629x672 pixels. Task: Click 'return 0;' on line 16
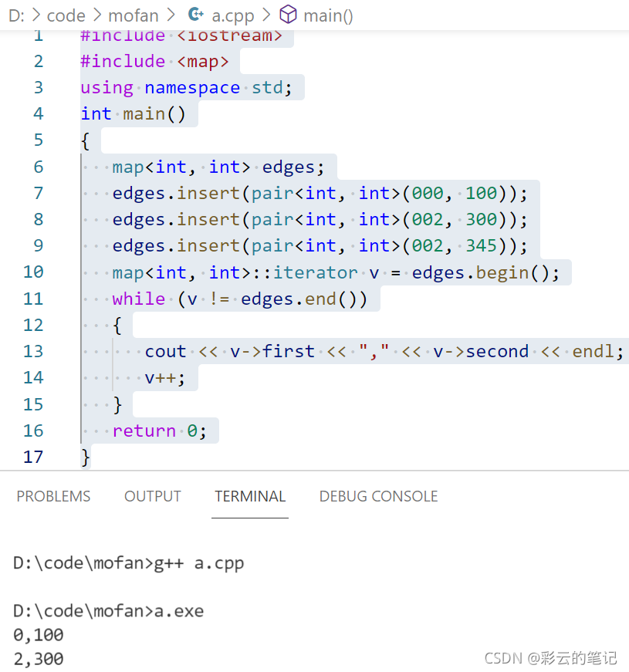tap(160, 431)
